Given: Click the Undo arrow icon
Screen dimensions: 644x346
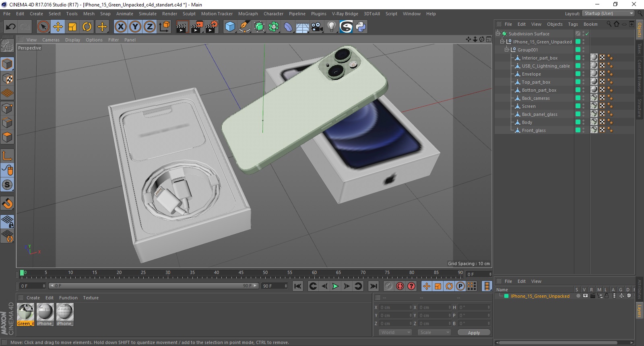Looking at the screenshot, I should [11, 27].
